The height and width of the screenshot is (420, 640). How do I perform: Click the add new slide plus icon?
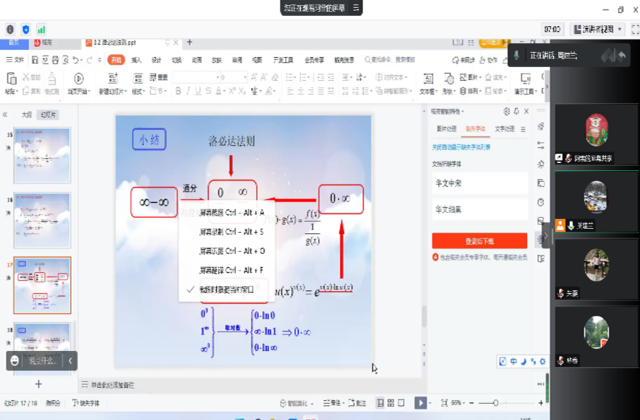click(39, 383)
